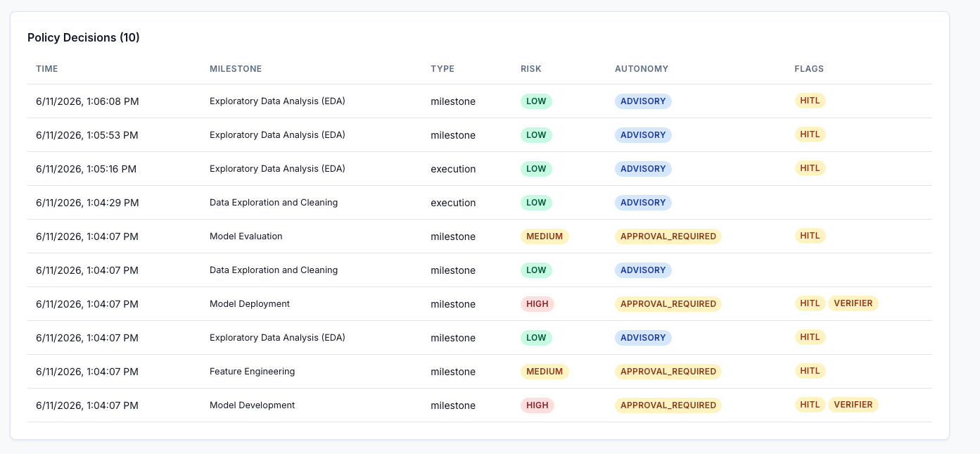Click the VERIFIER flag on Model Deployment row
Screen dimensions: 980x454
click(x=853, y=303)
